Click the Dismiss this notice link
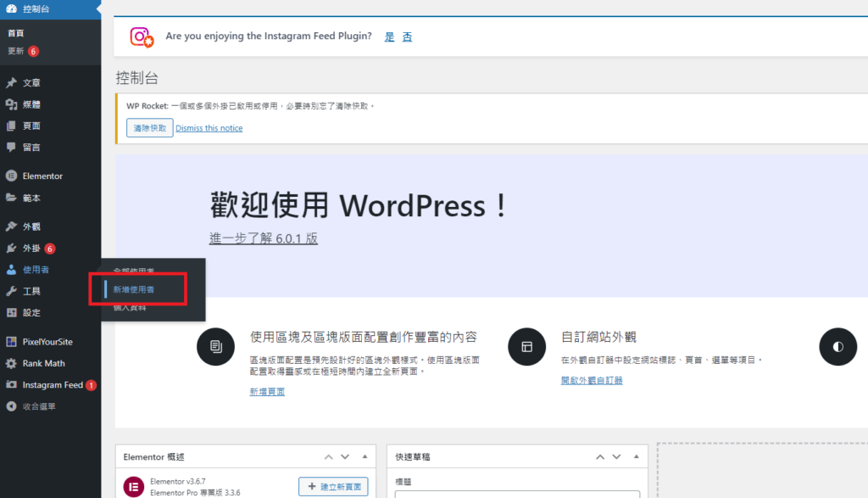 pyautogui.click(x=209, y=128)
